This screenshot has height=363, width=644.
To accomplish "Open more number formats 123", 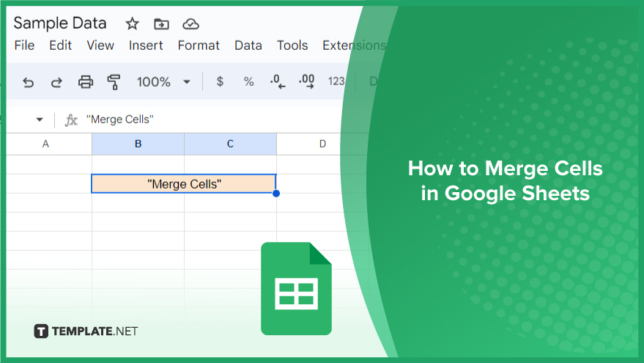I will pos(336,81).
